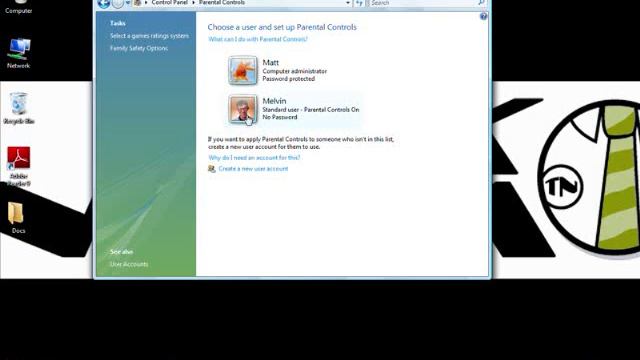Click Melvin's account picture
640x360 pixels.
click(x=243, y=109)
